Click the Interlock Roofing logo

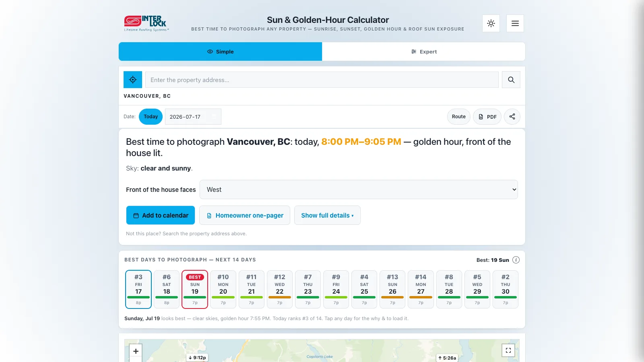tap(147, 23)
